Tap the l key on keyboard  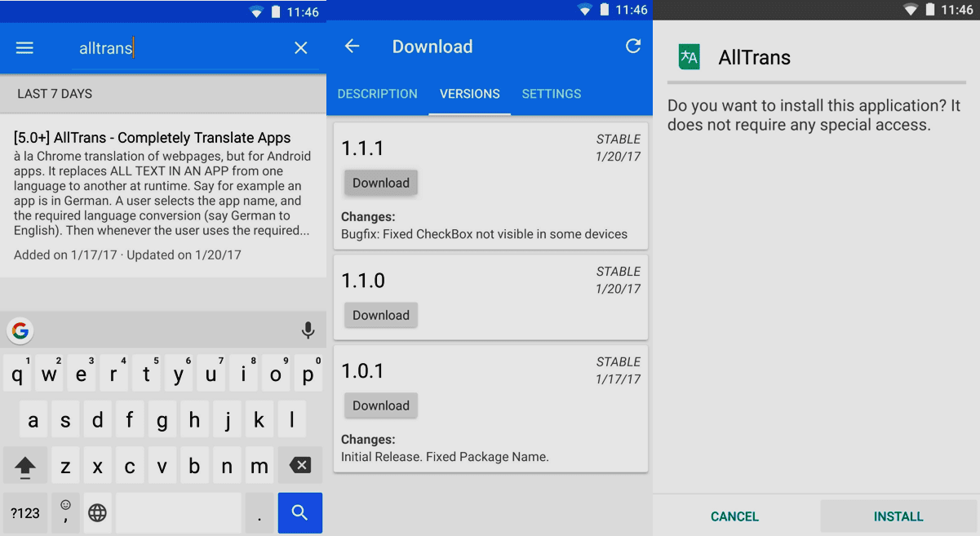[x=292, y=421]
